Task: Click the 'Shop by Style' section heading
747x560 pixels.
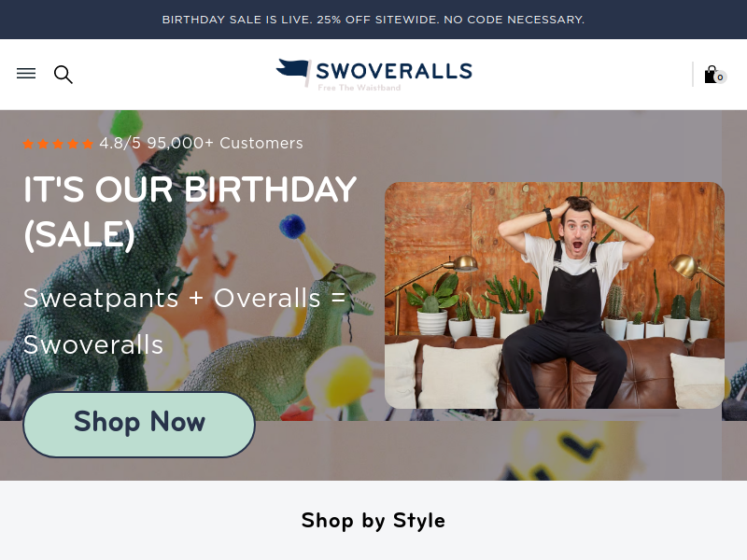Action: pyautogui.click(x=373, y=520)
